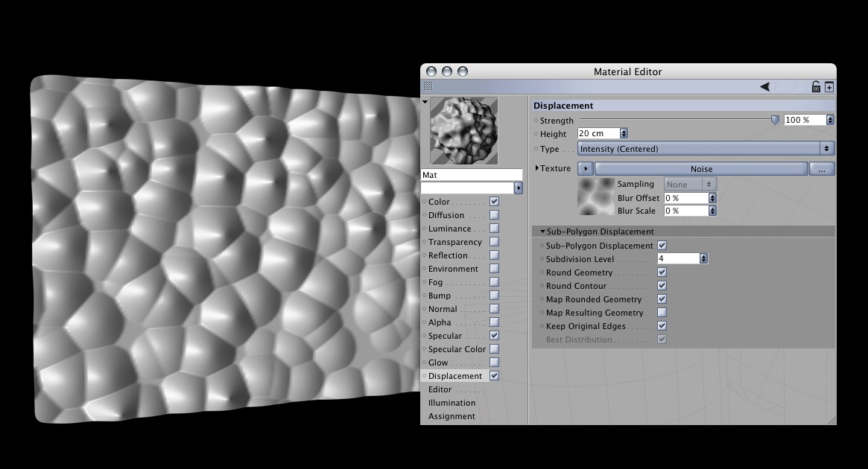The width and height of the screenshot is (868, 469).
Task: Click the Height 20 cm field
Action: point(598,133)
